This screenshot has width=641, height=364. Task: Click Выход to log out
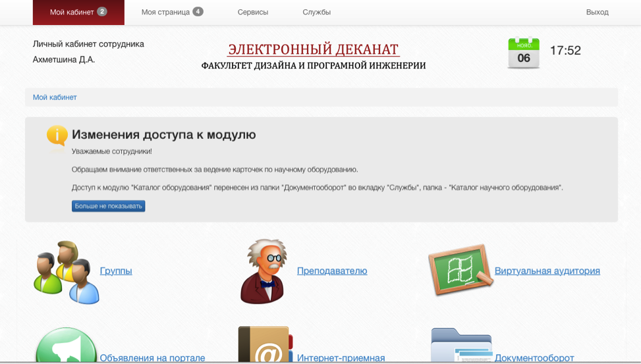point(598,13)
